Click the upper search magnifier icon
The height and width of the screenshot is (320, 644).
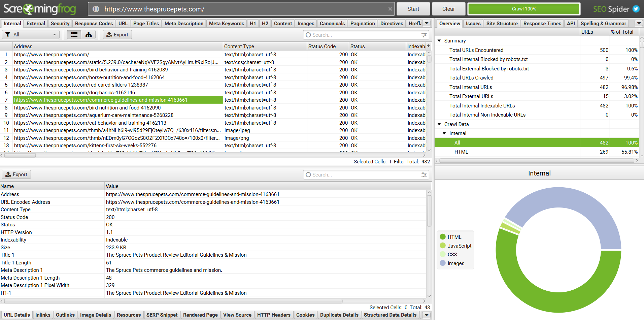click(x=308, y=35)
